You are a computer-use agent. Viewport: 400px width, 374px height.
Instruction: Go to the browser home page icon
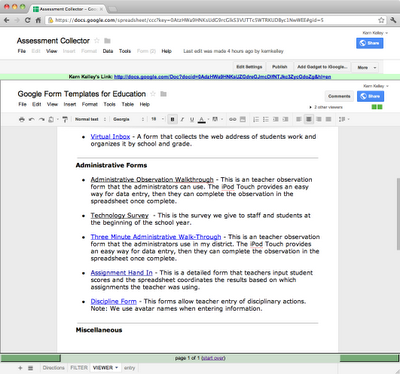pyautogui.click(x=38, y=20)
